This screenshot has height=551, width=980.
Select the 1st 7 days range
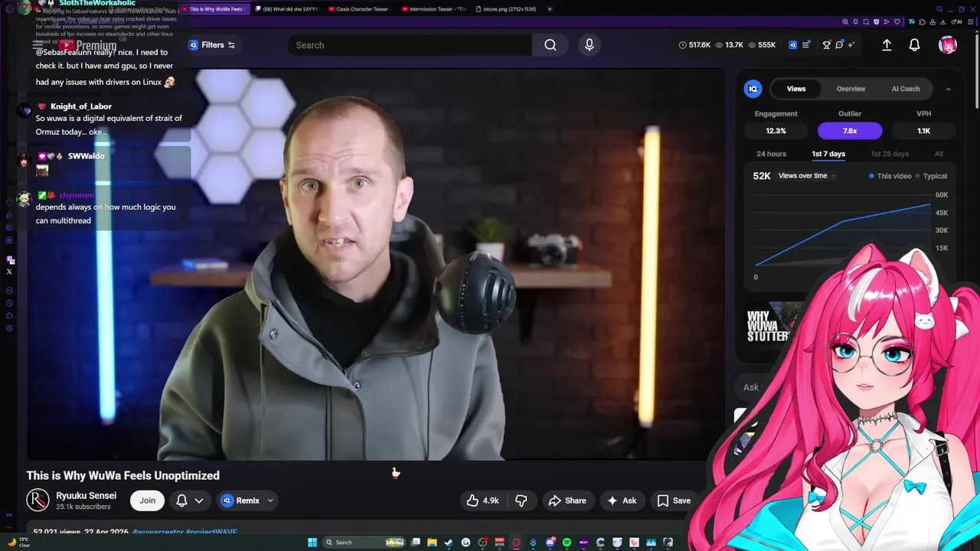click(828, 154)
